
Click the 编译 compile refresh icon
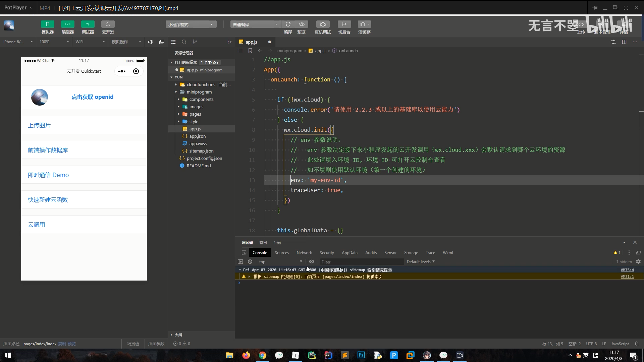point(288,24)
